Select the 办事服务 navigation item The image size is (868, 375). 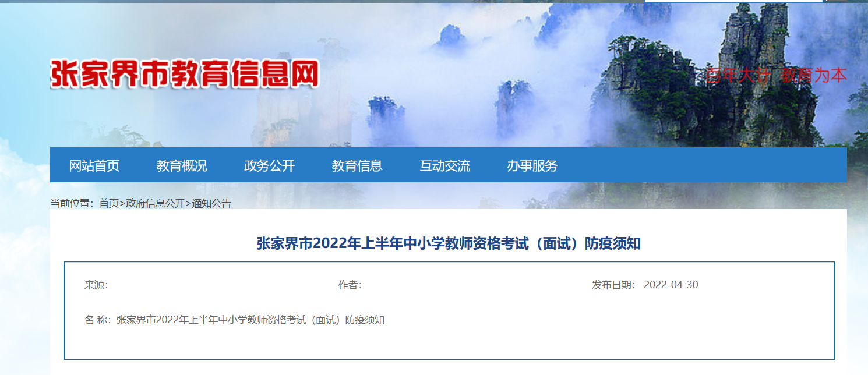(x=532, y=166)
